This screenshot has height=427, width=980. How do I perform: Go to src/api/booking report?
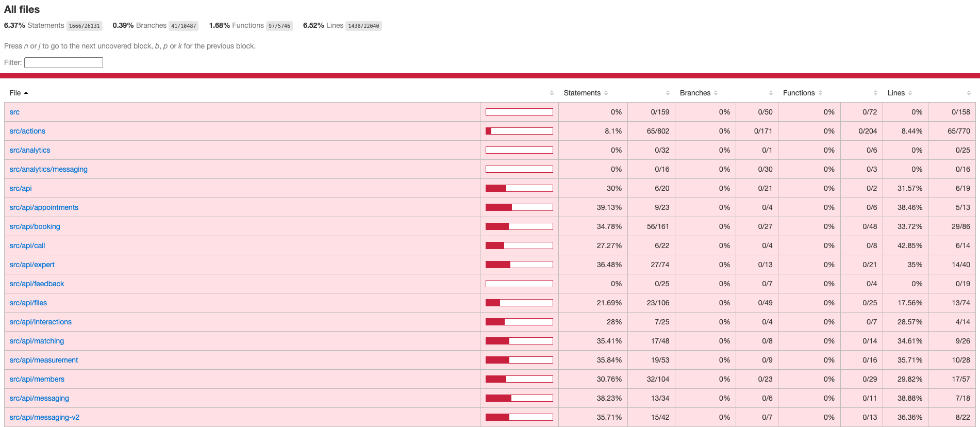pos(35,226)
